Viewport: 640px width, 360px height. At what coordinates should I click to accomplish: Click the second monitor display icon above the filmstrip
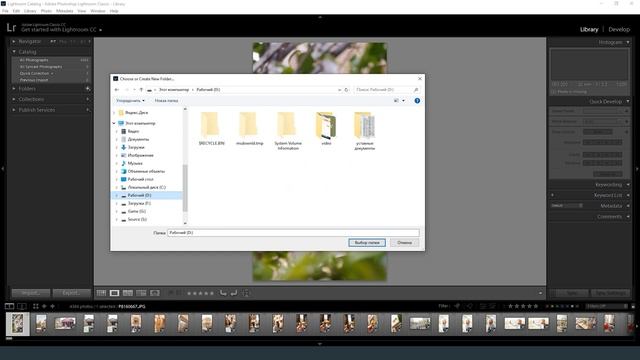pos(22,306)
